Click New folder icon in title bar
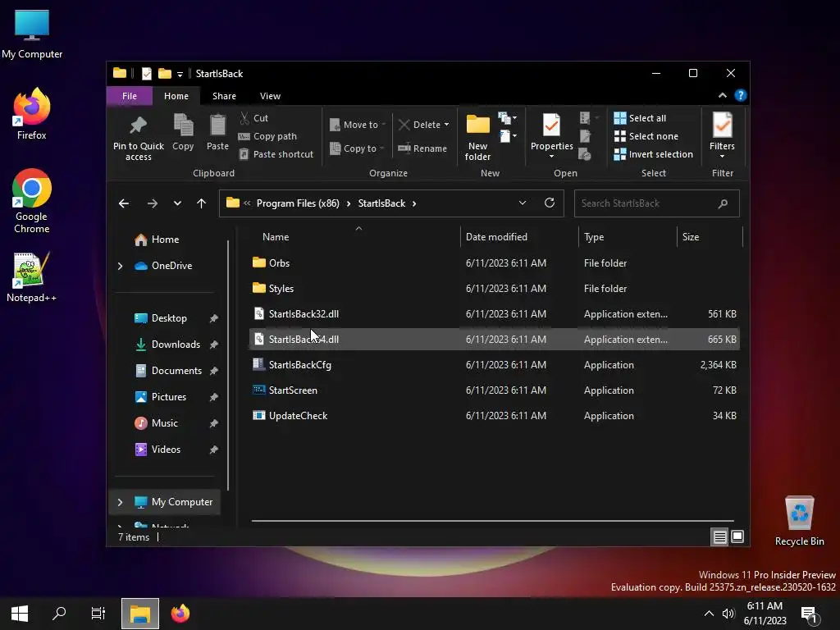Viewport: 840px width, 630px height. [165, 73]
